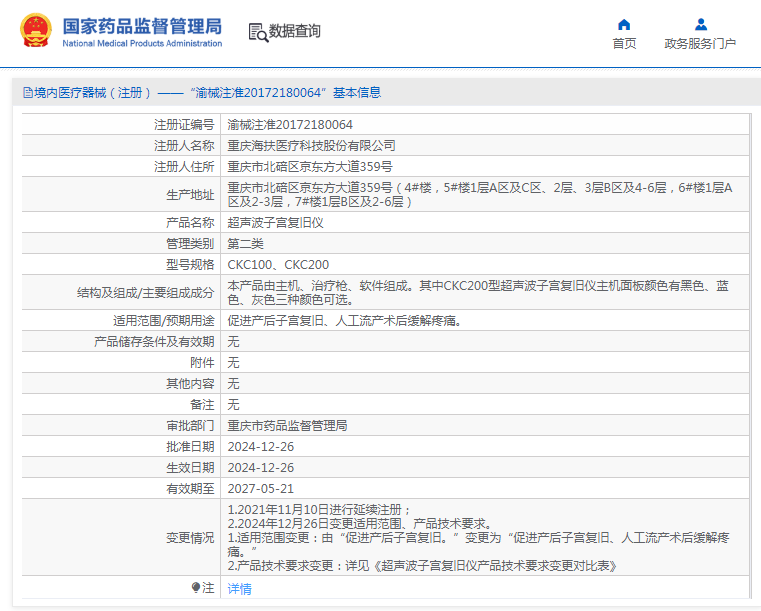
Task: Click the 审批部门 row label
Action: (x=190, y=426)
